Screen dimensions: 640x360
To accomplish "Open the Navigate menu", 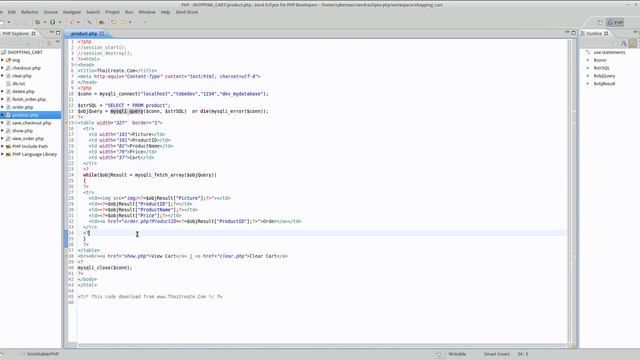I will point(72,12).
